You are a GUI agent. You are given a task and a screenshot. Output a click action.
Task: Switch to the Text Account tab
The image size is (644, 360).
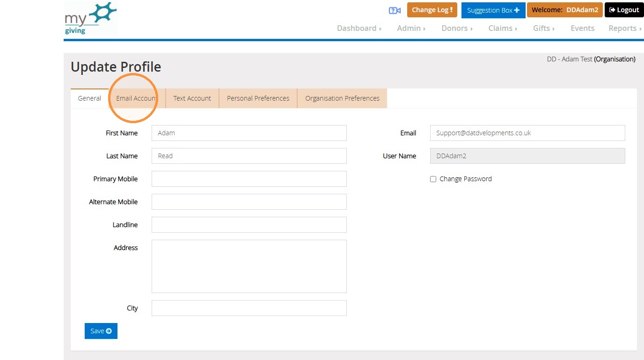tap(192, 98)
